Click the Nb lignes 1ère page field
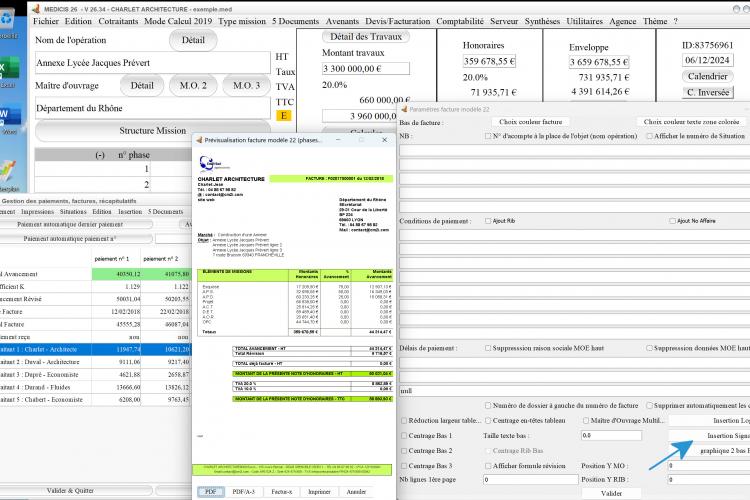 pos(530,479)
